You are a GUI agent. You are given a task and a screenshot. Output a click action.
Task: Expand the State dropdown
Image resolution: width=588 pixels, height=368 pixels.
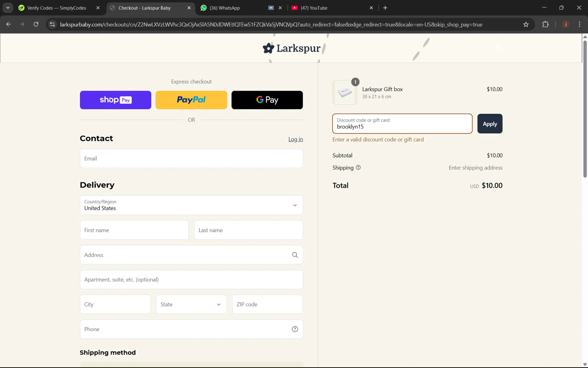191,304
